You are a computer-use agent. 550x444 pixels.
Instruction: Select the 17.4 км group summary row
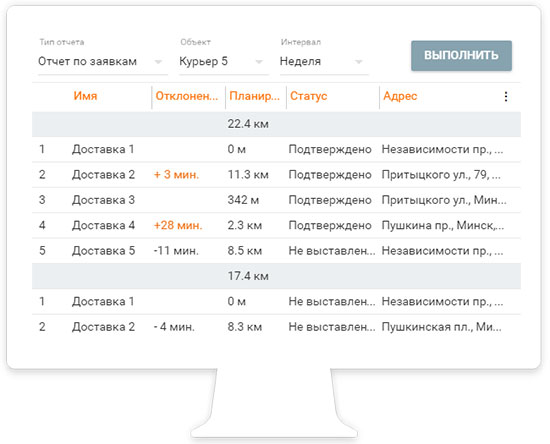tap(276, 276)
